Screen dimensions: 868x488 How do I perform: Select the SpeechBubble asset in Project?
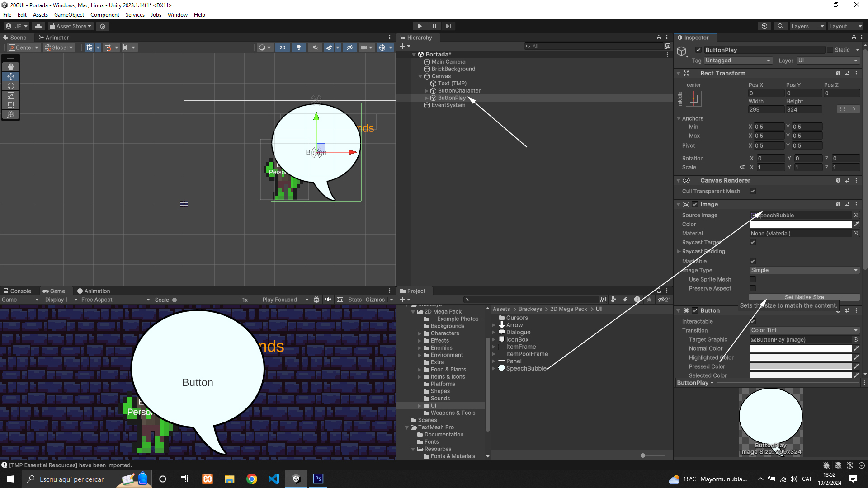[526, 368]
